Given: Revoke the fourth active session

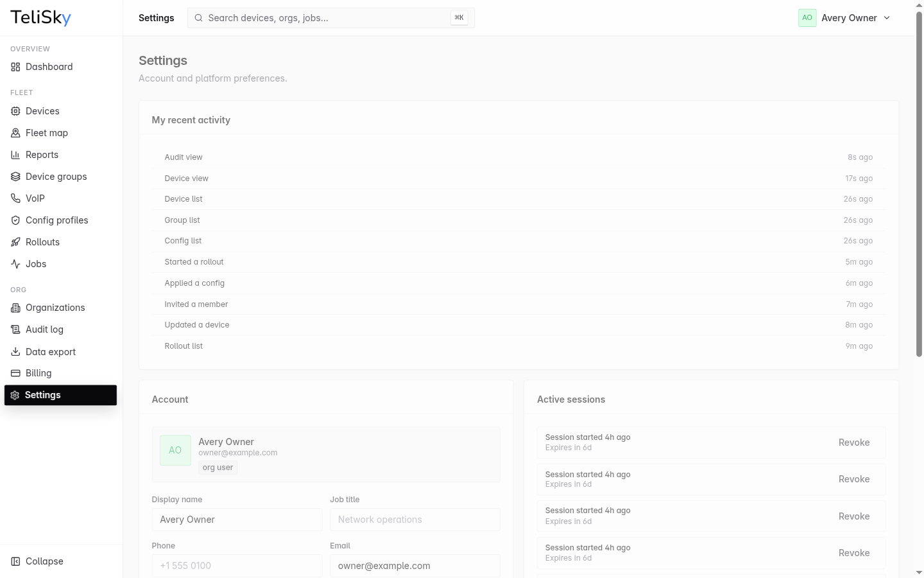Looking at the screenshot, I should click(x=854, y=553).
